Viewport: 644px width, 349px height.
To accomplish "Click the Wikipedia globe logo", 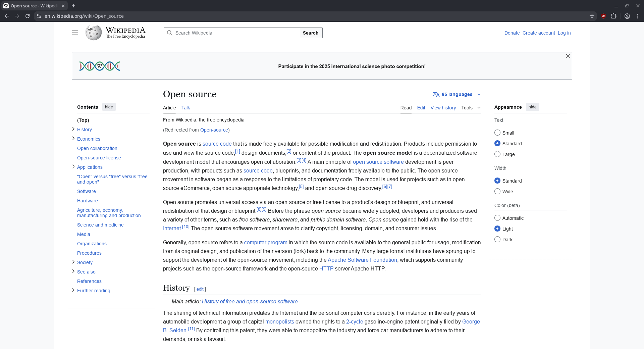I will coord(93,33).
